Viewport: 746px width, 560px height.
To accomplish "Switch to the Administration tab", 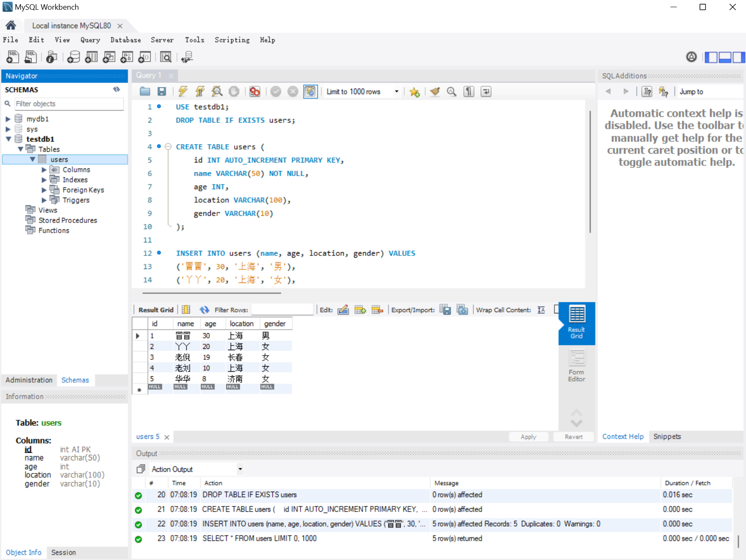I will [x=29, y=380].
